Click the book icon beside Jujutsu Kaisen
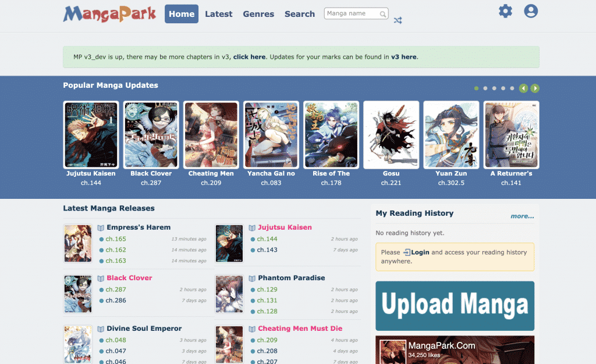Screen dimensions: 596x364 click(251, 227)
